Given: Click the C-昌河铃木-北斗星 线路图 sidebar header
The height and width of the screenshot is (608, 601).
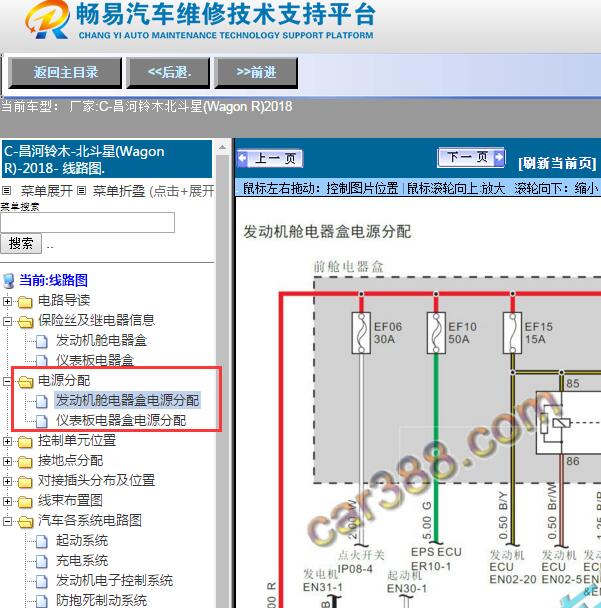Looking at the screenshot, I should (x=107, y=159).
